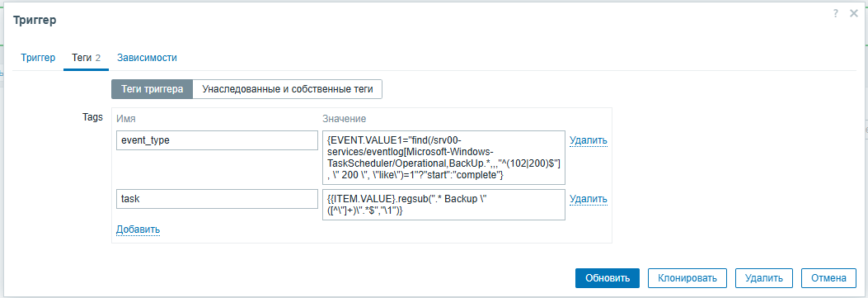This screenshot has height=298, width=868.
Task: Click the Отмена button
Action: tap(828, 278)
